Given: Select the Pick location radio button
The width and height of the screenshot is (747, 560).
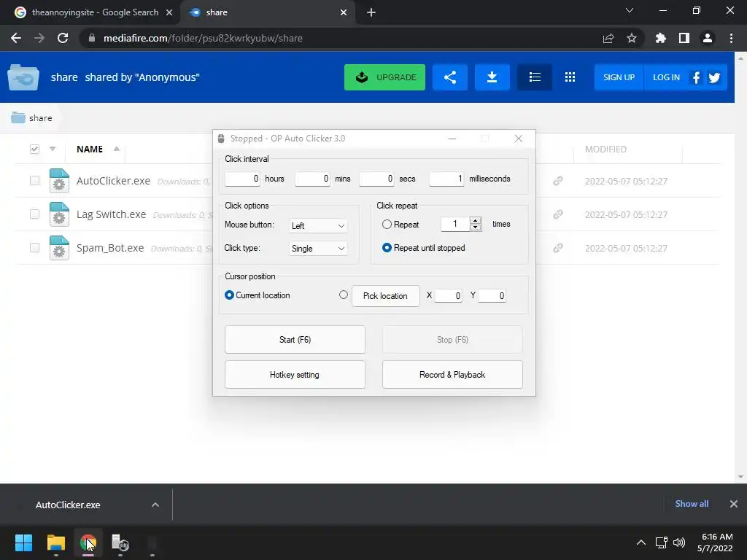Looking at the screenshot, I should pos(344,295).
